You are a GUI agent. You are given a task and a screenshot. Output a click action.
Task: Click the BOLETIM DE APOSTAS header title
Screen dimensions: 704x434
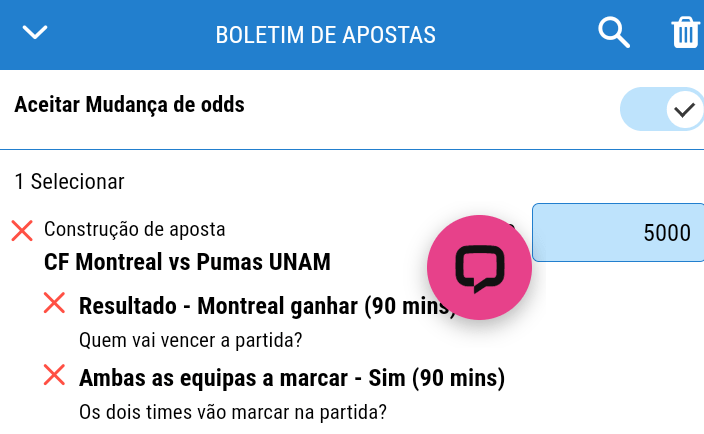(x=325, y=35)
